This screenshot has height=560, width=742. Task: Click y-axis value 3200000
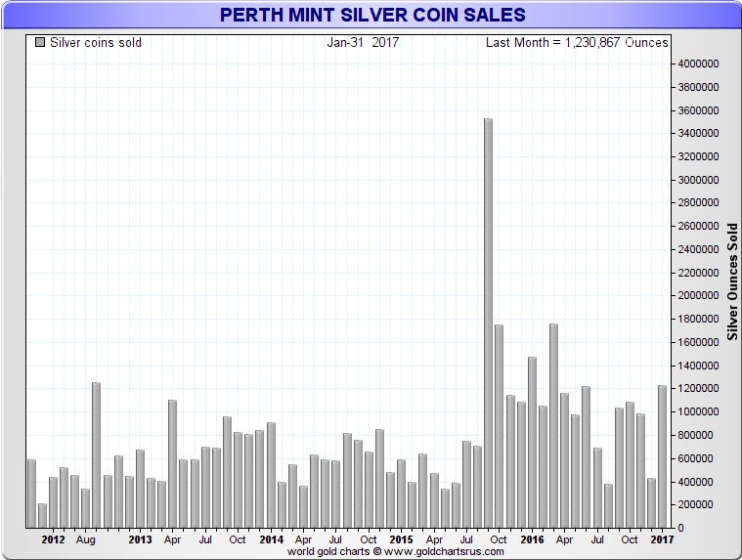tap(698, 156)
